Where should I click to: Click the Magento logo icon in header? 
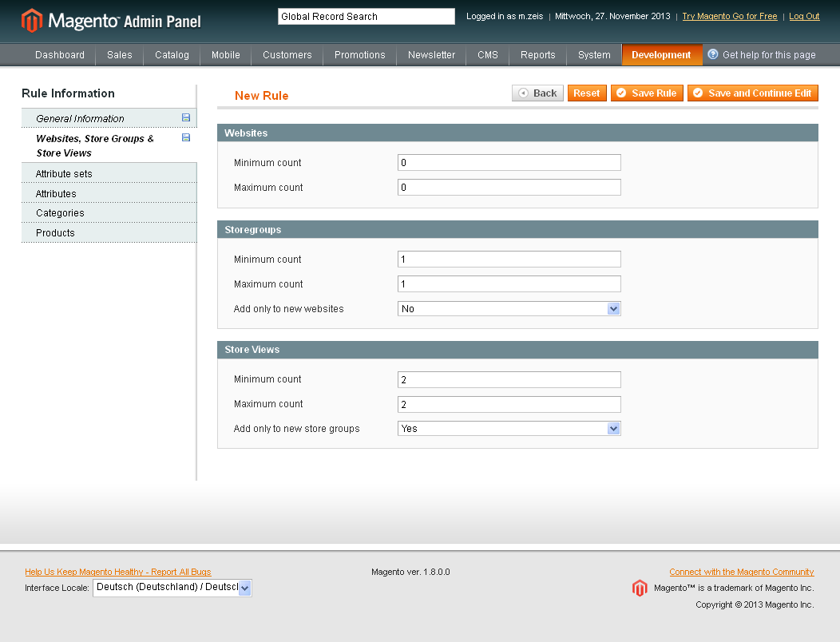32,21
